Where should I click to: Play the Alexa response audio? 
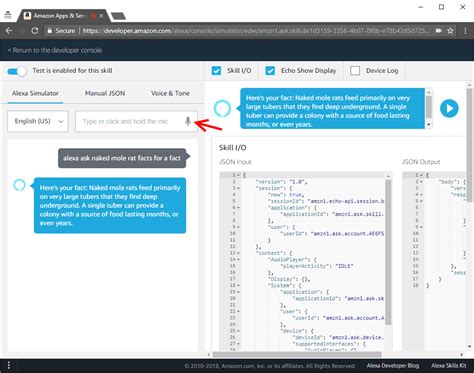449,108
